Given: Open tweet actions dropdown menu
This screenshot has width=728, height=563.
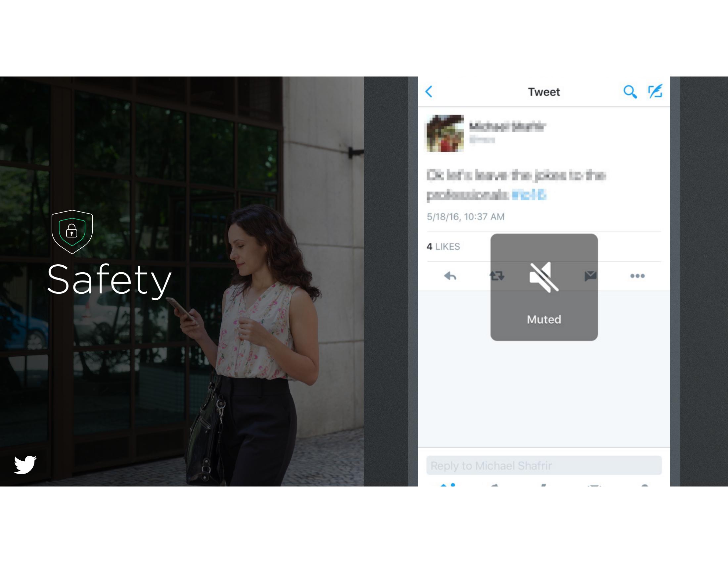Looking at the screenshot, I should 637,275.
